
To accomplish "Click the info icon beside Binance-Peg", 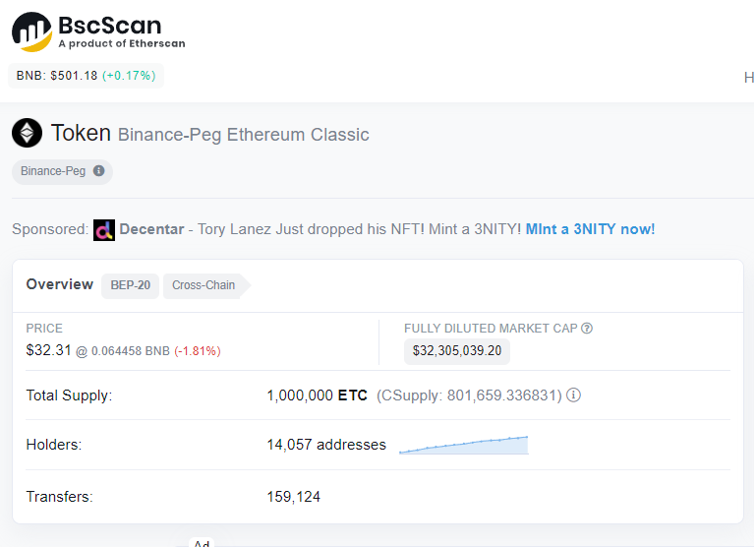I will 99,171.
